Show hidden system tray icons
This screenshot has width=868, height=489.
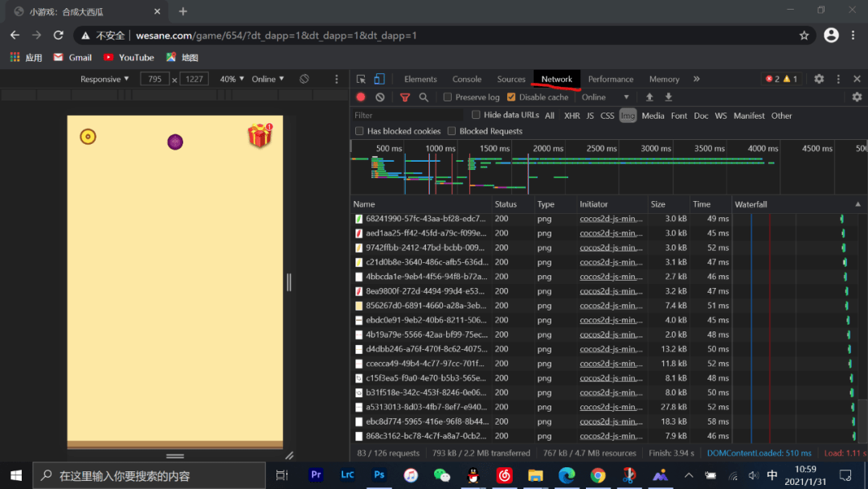coord(688,475)
